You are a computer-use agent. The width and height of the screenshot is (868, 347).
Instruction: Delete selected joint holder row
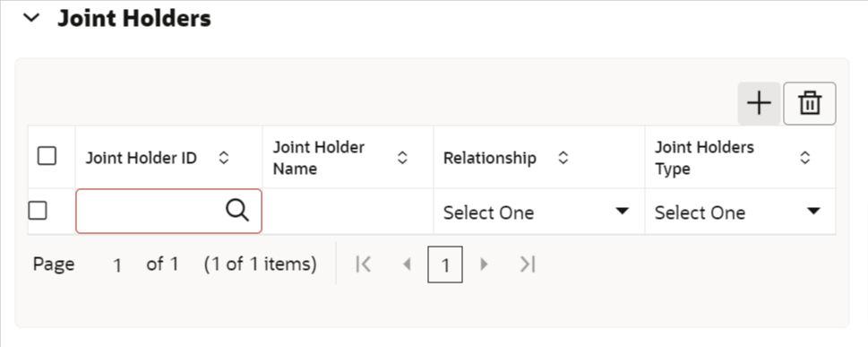coord(809,104)
